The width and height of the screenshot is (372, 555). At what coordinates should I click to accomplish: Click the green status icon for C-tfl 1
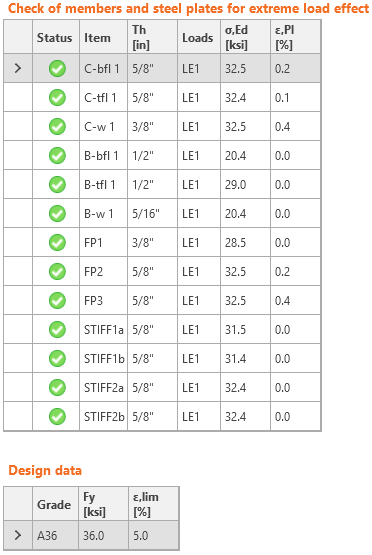coord(57,97)
